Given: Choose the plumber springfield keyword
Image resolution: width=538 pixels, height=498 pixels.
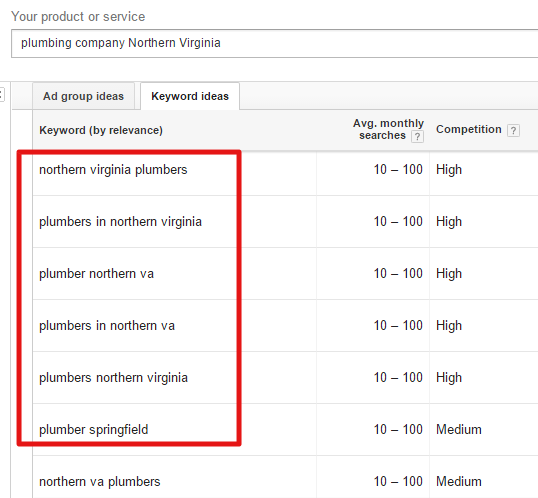Looking at the screenshot, I should (94, 430).
